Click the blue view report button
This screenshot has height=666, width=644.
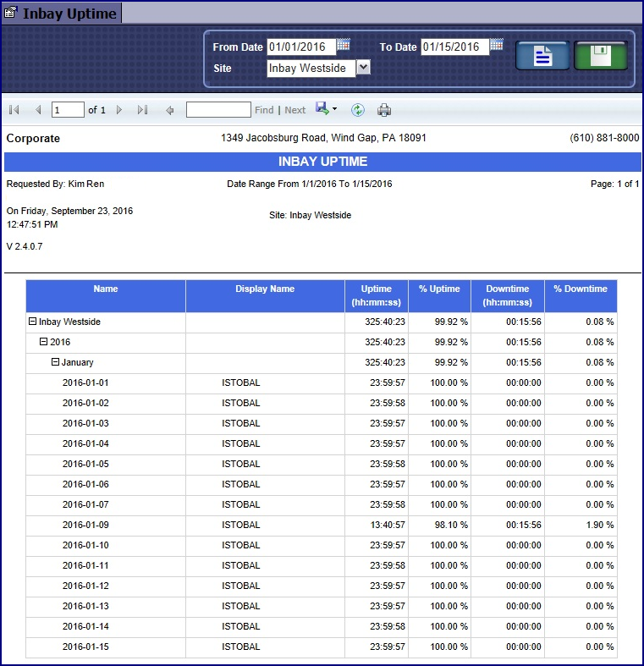click(x=542, y=57)
